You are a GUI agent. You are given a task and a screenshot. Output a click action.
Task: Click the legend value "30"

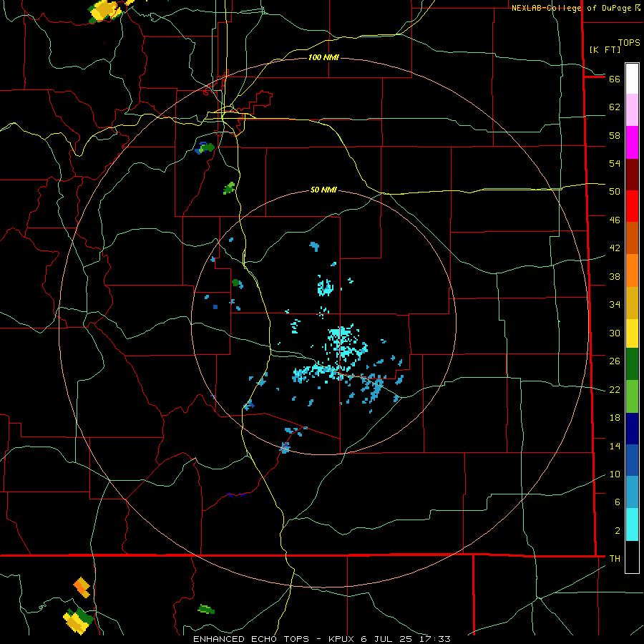coord(615,333)
